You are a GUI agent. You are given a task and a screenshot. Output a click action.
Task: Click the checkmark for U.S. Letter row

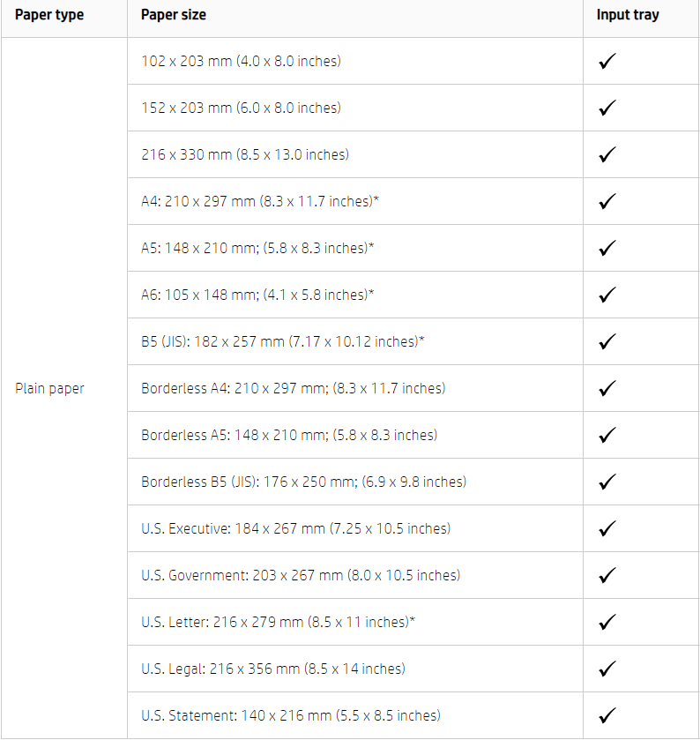(607, 622)
